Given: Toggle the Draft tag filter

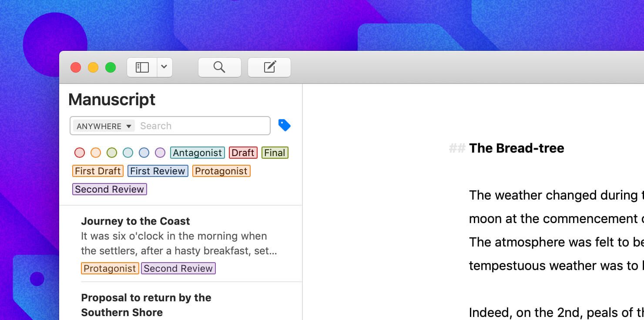Looking at the screenshot, I should coord(243,153).
